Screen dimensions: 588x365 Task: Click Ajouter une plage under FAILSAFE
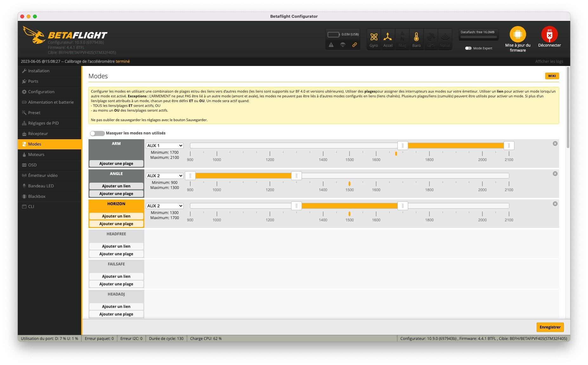[x=116, y=284]
